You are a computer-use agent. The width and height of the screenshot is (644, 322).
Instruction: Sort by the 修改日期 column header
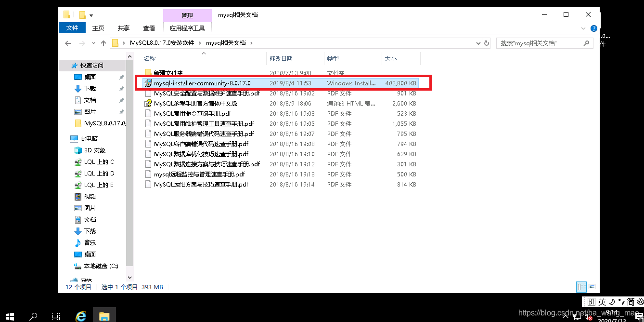coord(281,58)
